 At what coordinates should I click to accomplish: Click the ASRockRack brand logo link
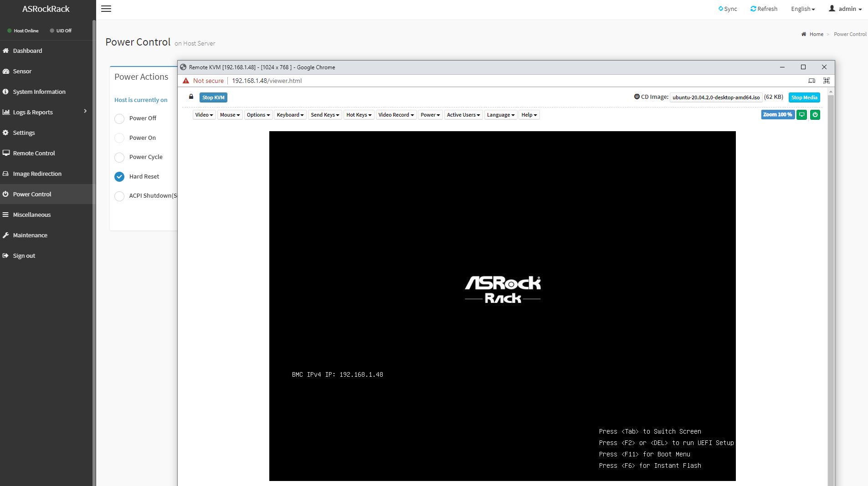(46, 9)
